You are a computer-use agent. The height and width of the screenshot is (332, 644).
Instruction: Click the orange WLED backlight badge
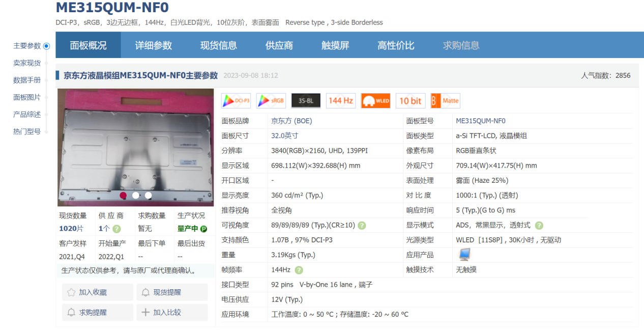pos(375,100)
